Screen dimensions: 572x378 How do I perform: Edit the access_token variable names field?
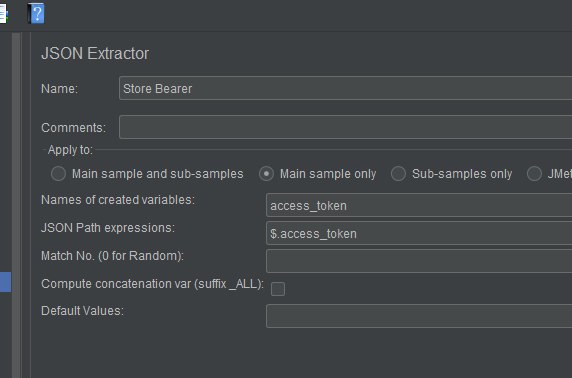click(x=419, y=205)
